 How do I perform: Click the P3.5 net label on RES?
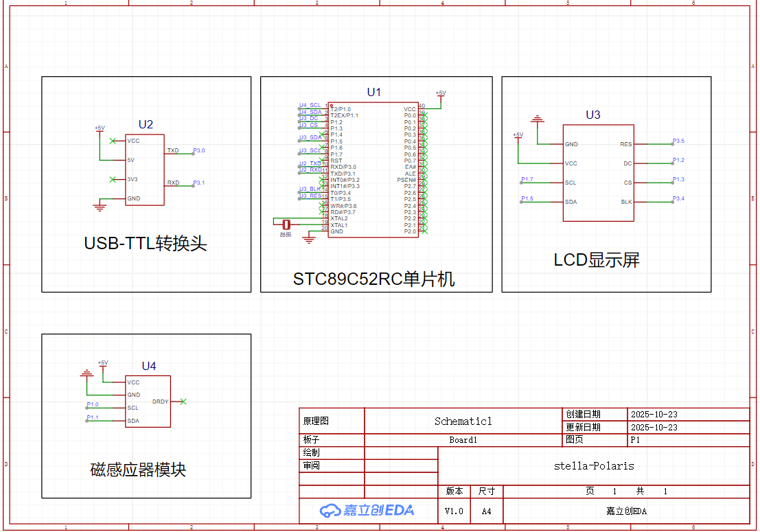[678, 141]
